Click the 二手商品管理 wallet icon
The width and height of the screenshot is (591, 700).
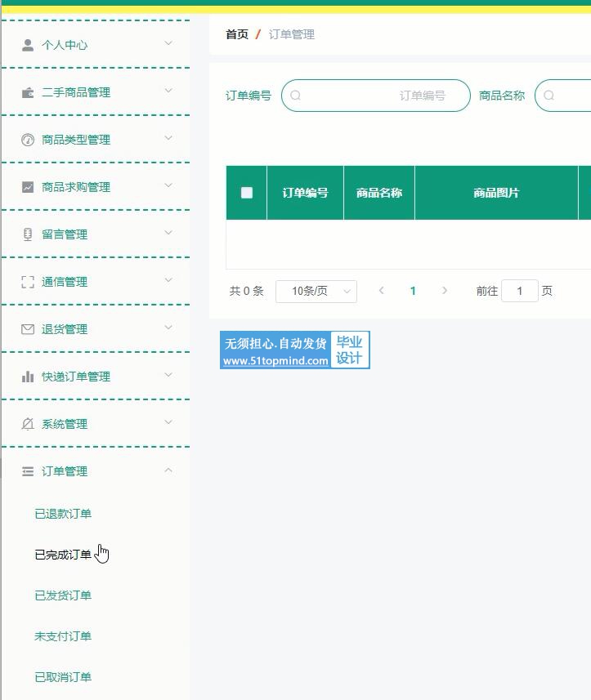point(28,92)
